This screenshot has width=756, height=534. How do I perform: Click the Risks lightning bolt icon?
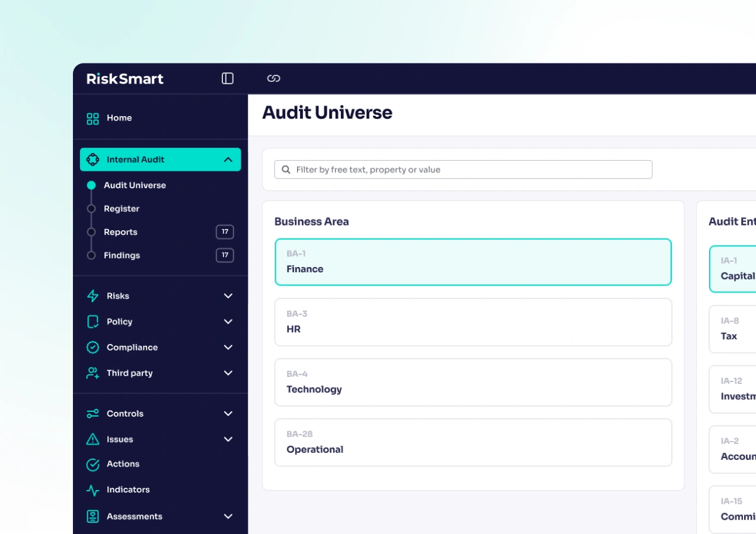[92, 295]
